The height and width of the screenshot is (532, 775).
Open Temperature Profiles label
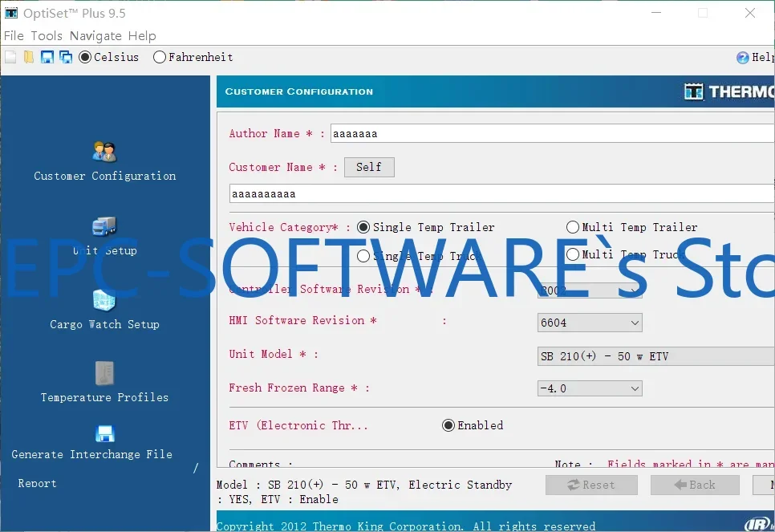click(x=105, y=397)
